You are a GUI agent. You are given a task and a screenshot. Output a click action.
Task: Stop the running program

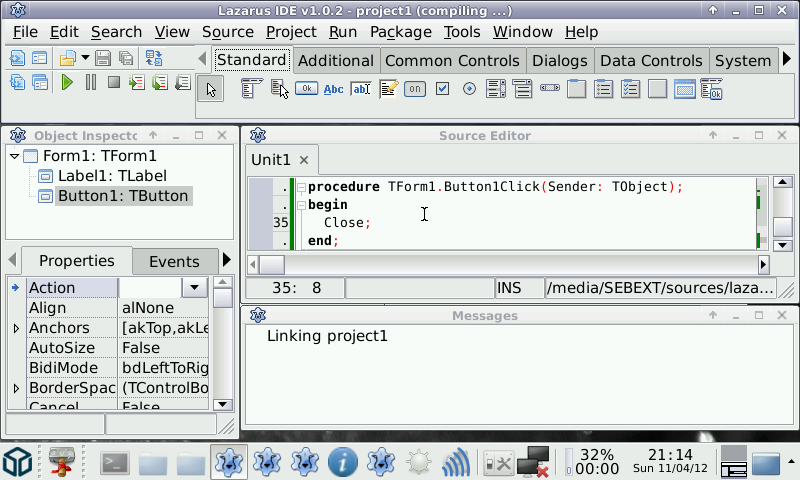pos(114,82)
